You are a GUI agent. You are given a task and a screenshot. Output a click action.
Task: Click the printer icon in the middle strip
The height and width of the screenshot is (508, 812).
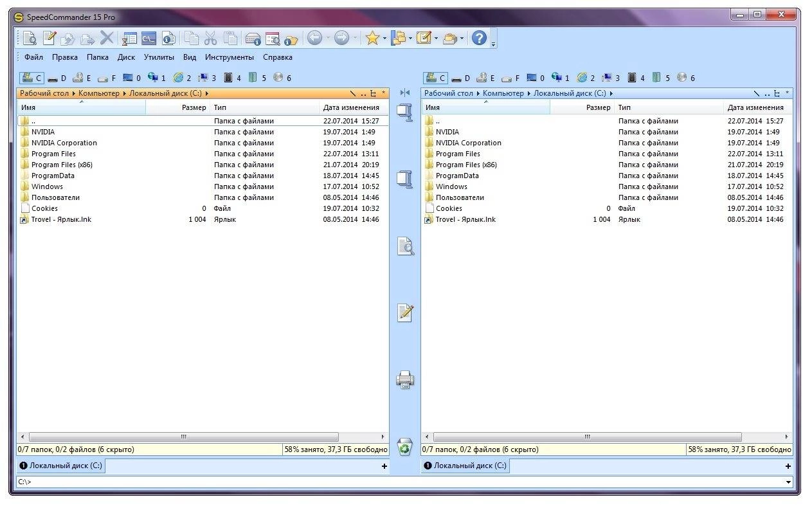[x=405, y=379]
